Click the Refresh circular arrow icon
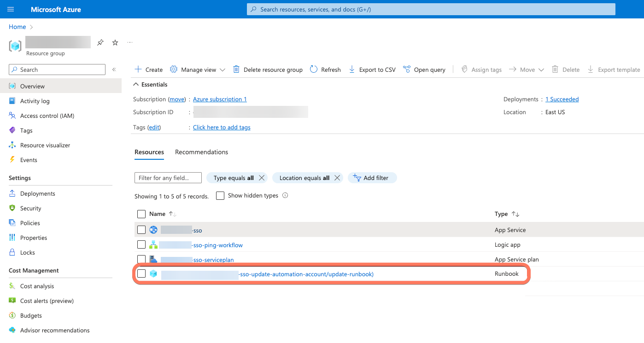Image resolution: width=644 pixels, height=343 pixels. pos(314,70)
